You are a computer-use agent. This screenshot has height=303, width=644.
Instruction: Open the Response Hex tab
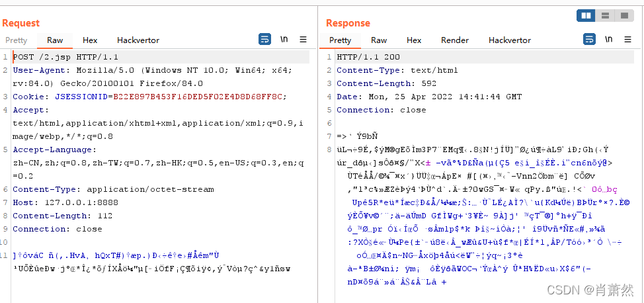click(414, 40)
